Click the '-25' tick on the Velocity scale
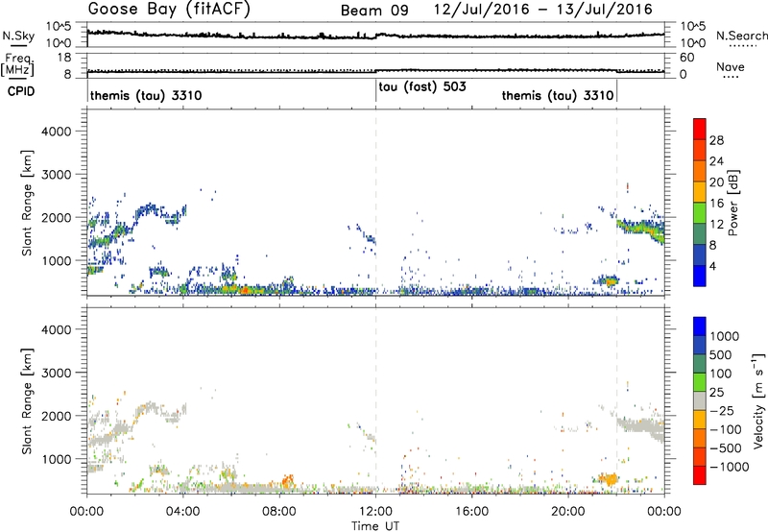This screenshot has width=768, height=532. (722, 411)
